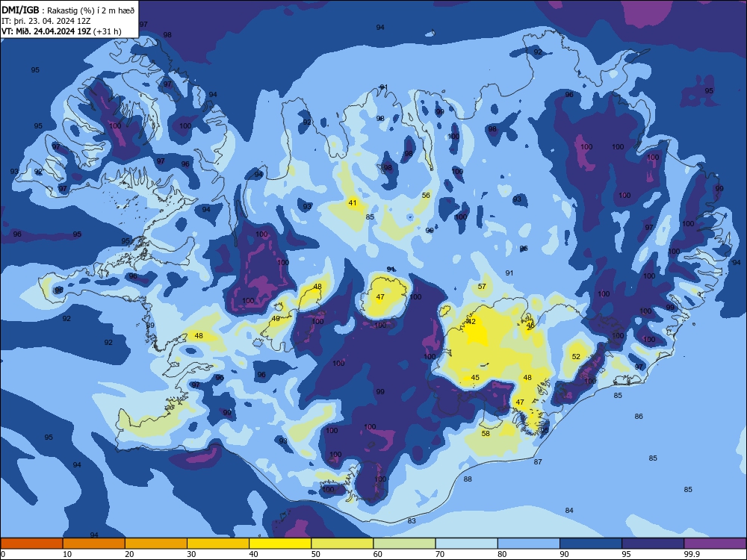
Task: Click the amber 30–40 legend swatch
Action: [218, 544]
